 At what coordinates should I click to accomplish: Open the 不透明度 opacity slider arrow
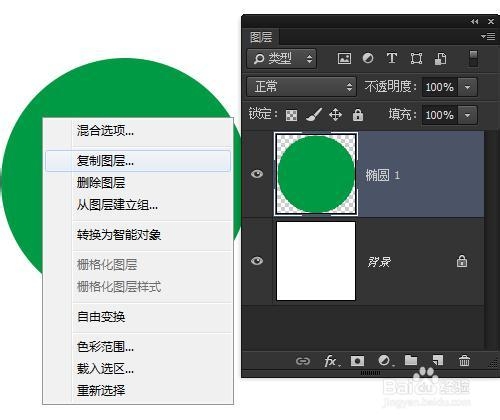click(468, 87)
